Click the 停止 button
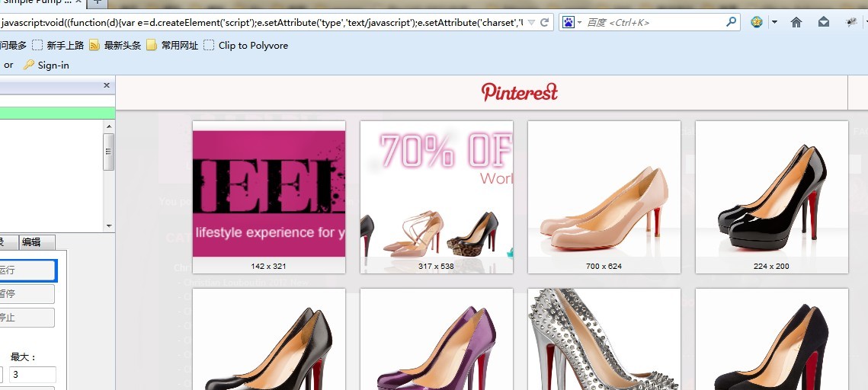This screenshot has height=390, width=868. (27, 318)
